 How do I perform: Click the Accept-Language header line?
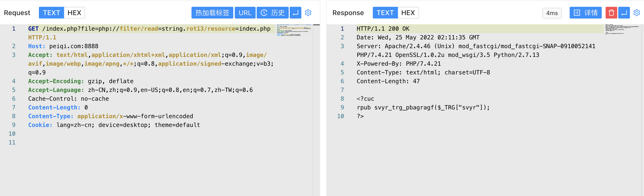[140, 90]
